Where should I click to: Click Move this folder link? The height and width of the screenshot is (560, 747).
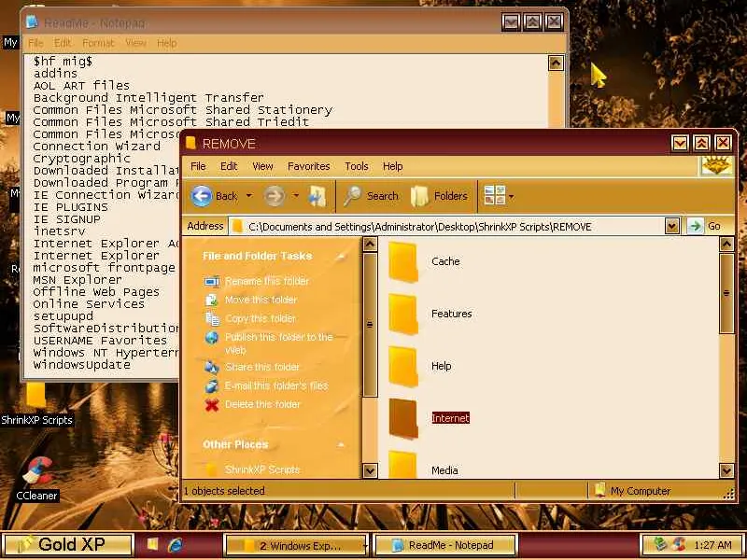[261, 300]
